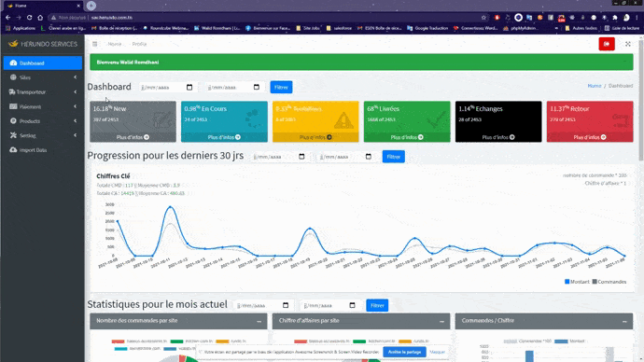644x362 pixels.
Task: Select the Home browser tab
Action: pos(42,6)
